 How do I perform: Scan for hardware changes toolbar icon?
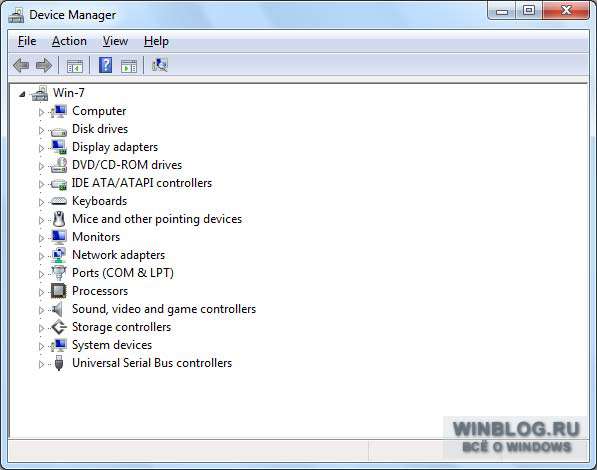(160, 65)
